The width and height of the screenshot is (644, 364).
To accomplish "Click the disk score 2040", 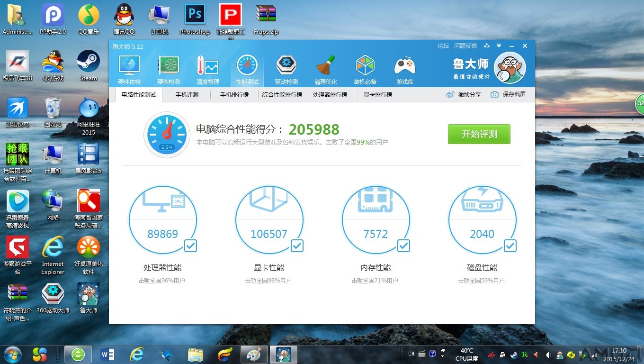I will click(x=482, y=234).
